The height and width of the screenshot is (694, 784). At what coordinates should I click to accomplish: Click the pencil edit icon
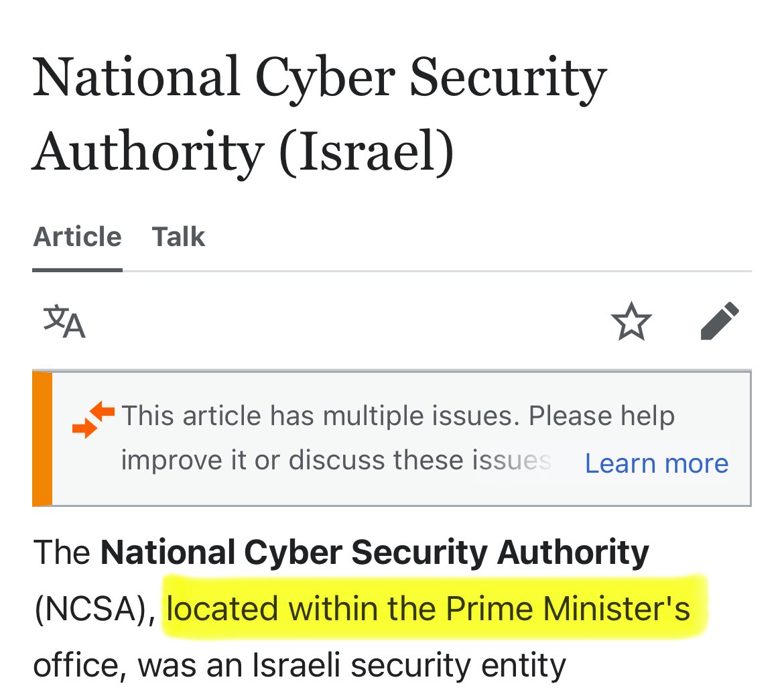720,322
